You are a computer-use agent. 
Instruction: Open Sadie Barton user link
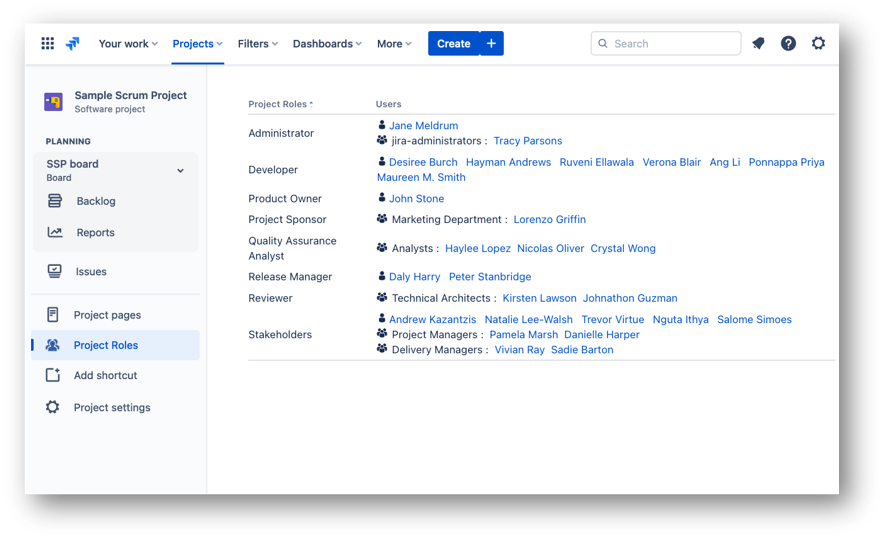(582, 350)
